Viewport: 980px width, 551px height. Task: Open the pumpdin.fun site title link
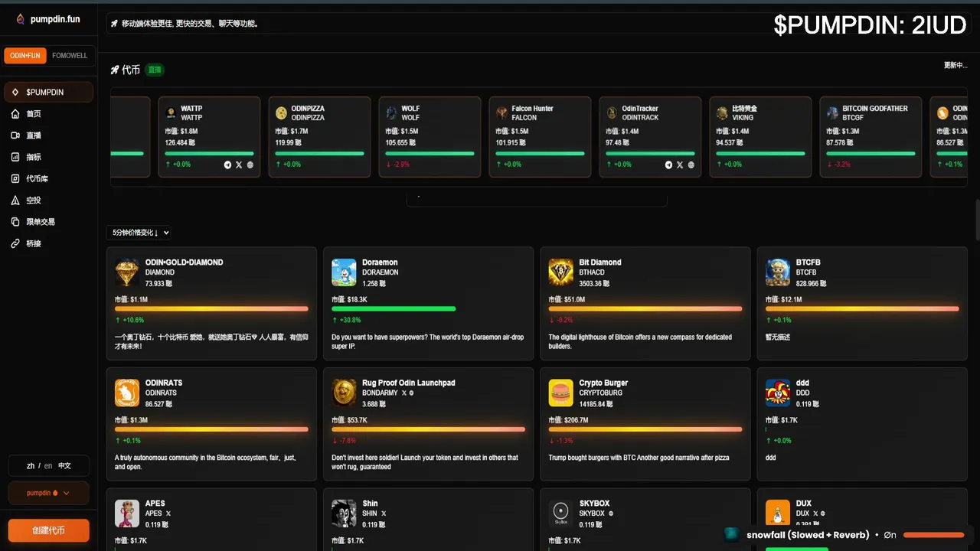(55, 19)
